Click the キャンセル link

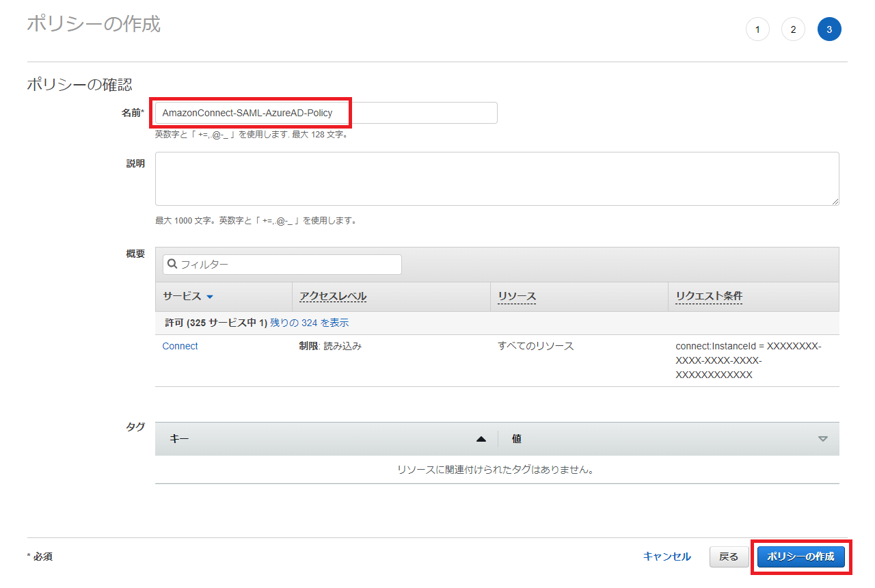click(x=667, y=557)
